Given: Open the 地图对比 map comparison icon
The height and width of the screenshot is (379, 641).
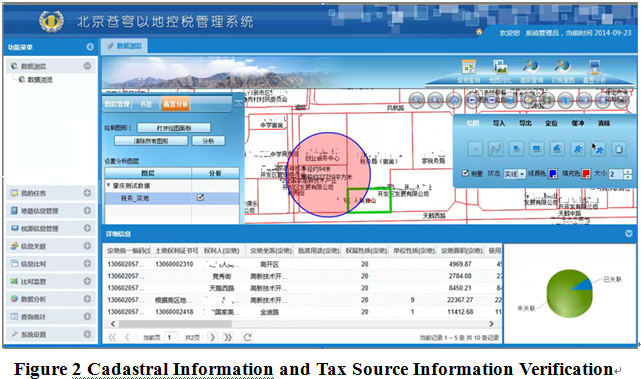Looking at the screenshot, I should [500, 67].
